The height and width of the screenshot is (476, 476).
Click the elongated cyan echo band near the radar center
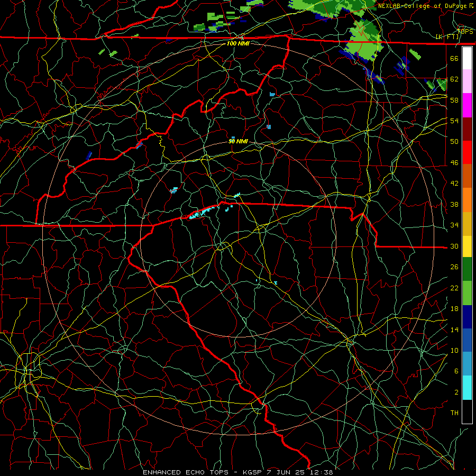203,212
